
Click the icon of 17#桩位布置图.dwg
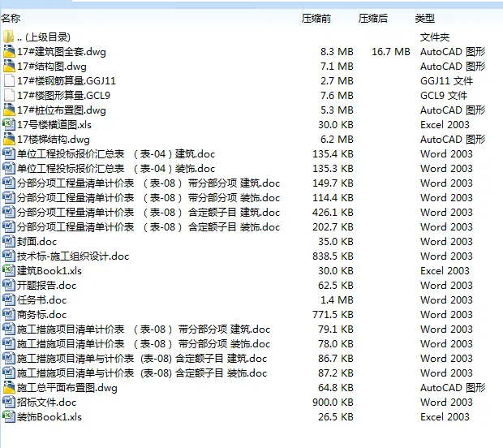click(9, 110)
